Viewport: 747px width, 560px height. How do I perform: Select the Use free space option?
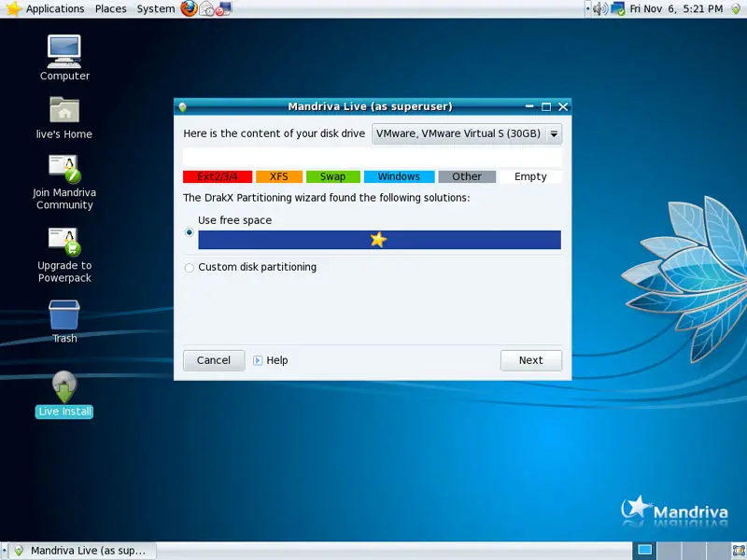pos(190,232)
